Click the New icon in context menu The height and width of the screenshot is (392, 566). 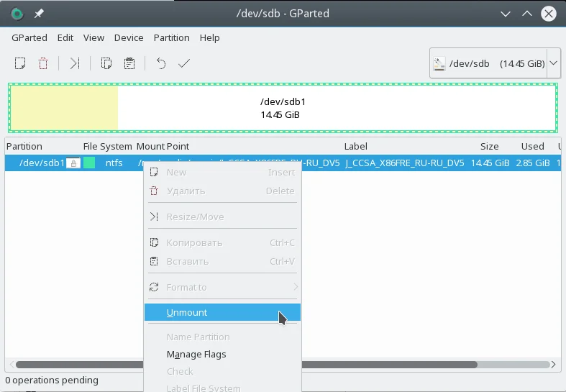point(154,172)
